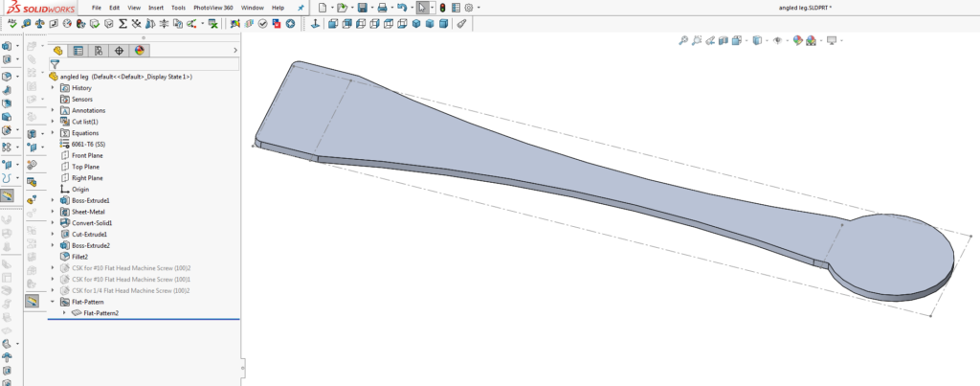Open the Options gear icon
This screenshot has width=980, height=386.
click(469, 8)
